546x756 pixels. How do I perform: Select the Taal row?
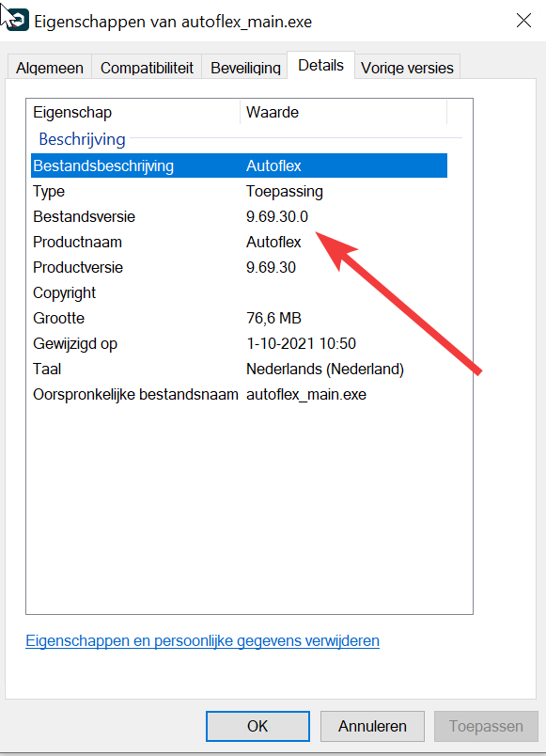coord(239,370)
